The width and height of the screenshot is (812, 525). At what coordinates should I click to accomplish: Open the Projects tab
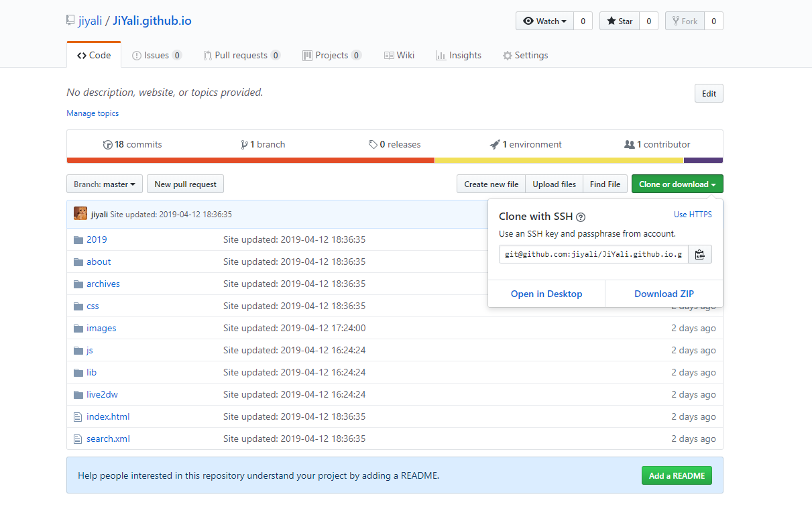click(x=332, y=55)
